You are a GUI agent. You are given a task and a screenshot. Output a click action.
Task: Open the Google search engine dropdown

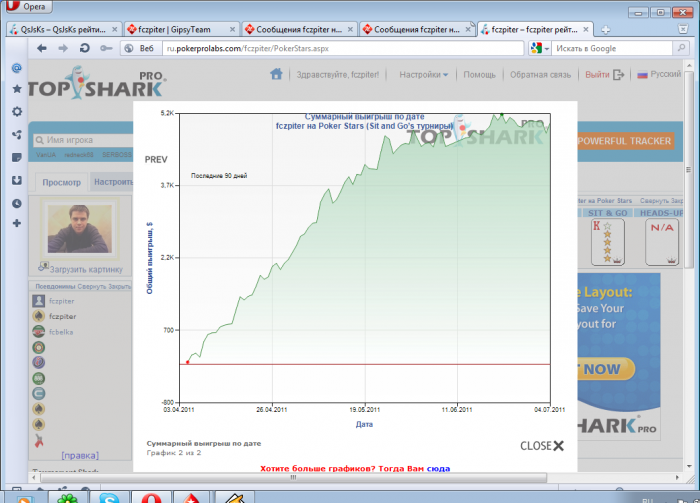coord(540,48)
